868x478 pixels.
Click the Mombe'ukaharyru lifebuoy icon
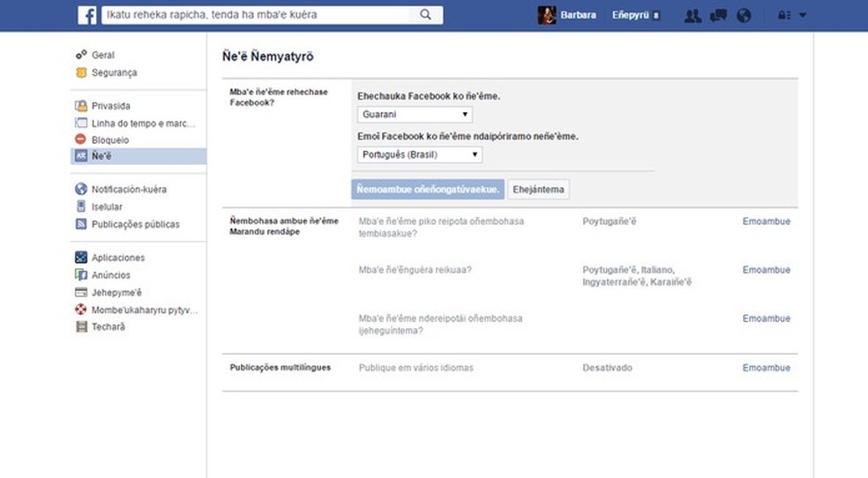click(x=81, y=310)
